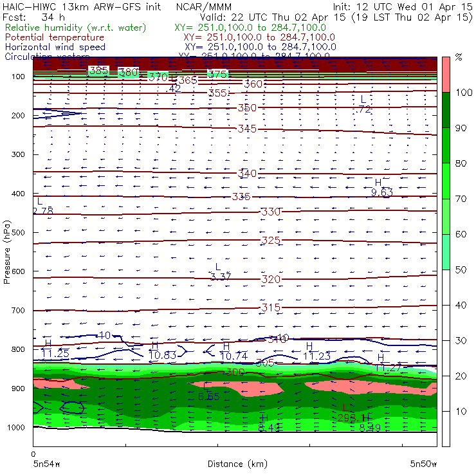Click the '370' potential temperature label
Viewport: 476px width, 476px height.
click(158, 77)
